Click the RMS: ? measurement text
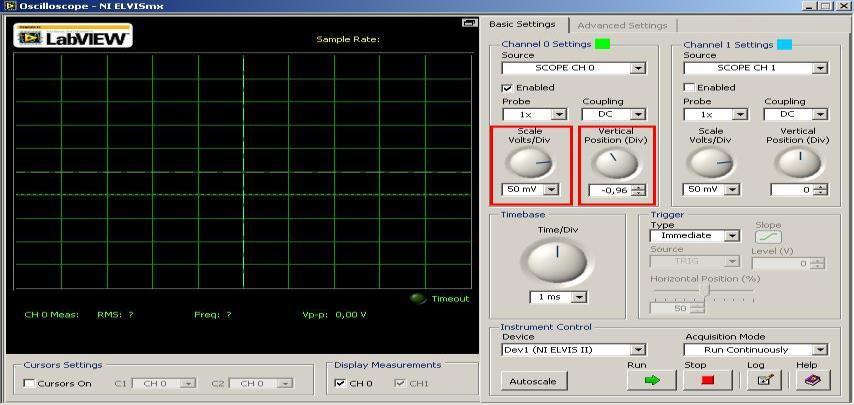This screenshot has height=405, width=854. (x=115, y=315)
